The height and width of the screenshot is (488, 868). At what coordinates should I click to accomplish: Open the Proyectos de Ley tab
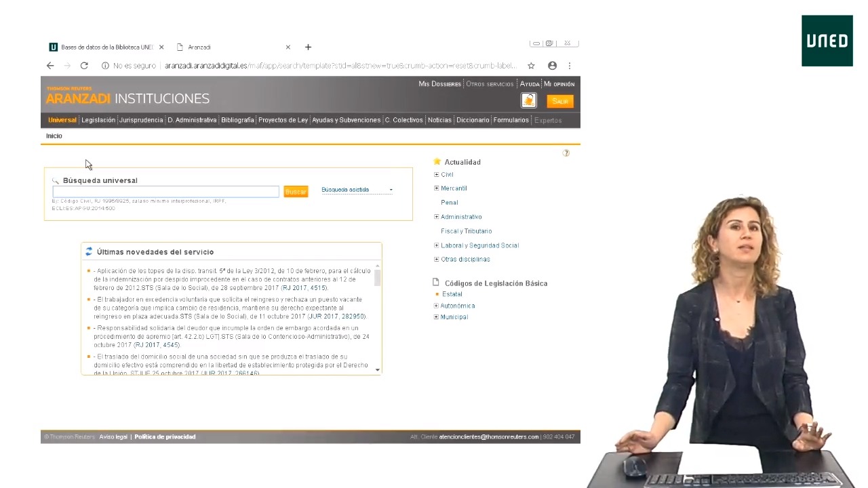coord(283,120)
